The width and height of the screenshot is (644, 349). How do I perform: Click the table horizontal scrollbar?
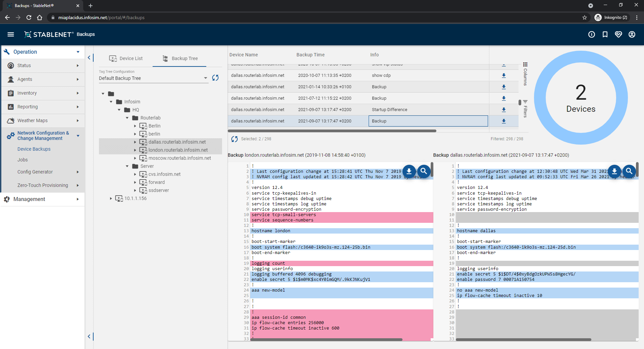coord(332,131)
